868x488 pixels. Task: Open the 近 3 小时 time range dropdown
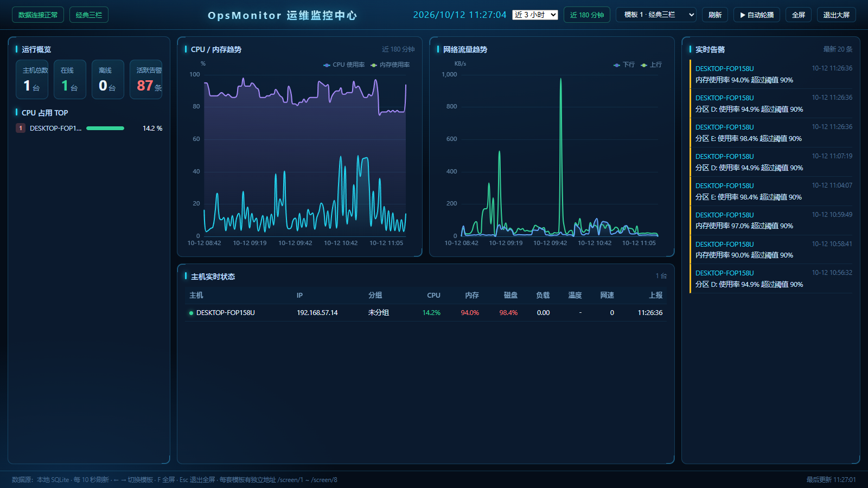tap(535, 15)
